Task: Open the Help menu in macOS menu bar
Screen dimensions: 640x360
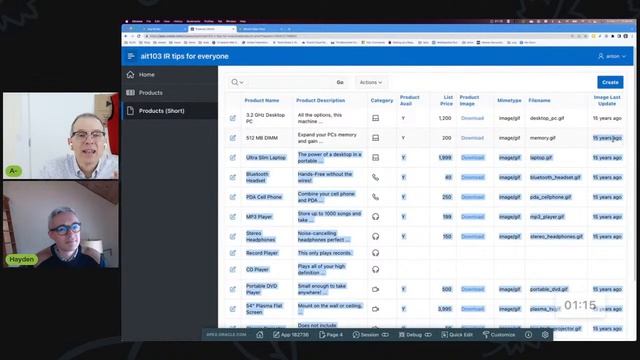Action: coord(243,21)
